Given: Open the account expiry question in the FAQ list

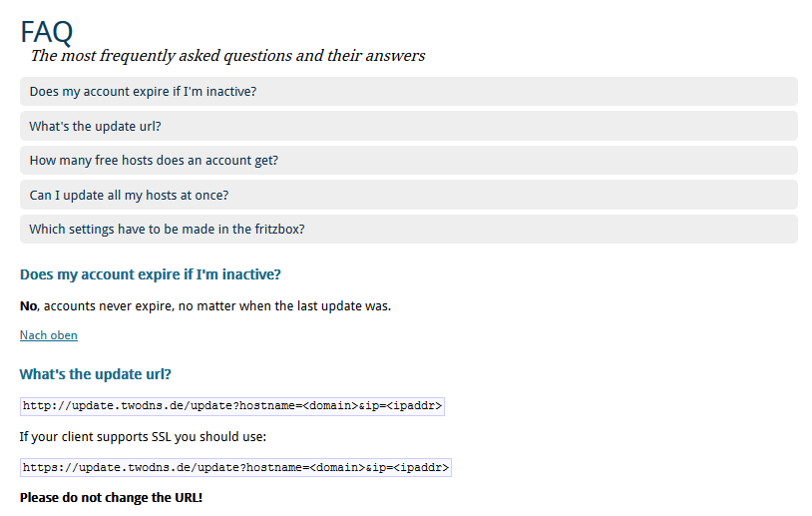Looking at the screenshot, I should coord(409,92).
